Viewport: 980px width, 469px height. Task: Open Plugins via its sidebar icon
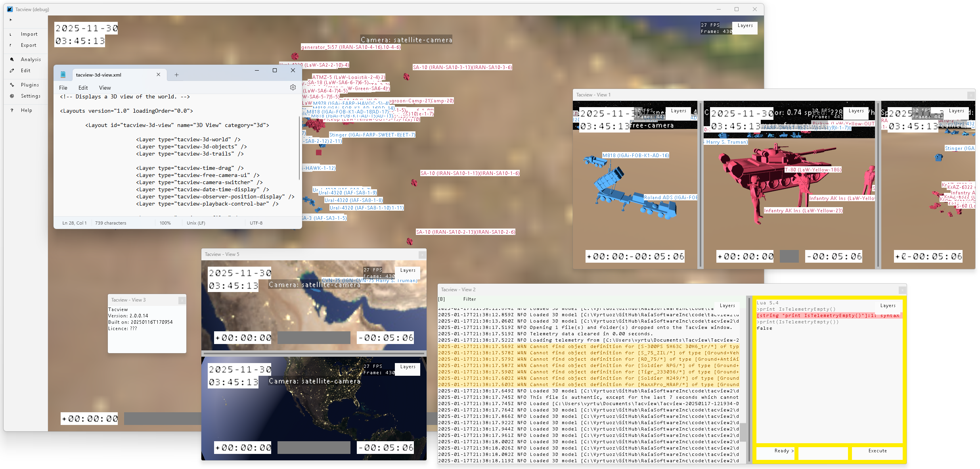[x=12, y=85]
